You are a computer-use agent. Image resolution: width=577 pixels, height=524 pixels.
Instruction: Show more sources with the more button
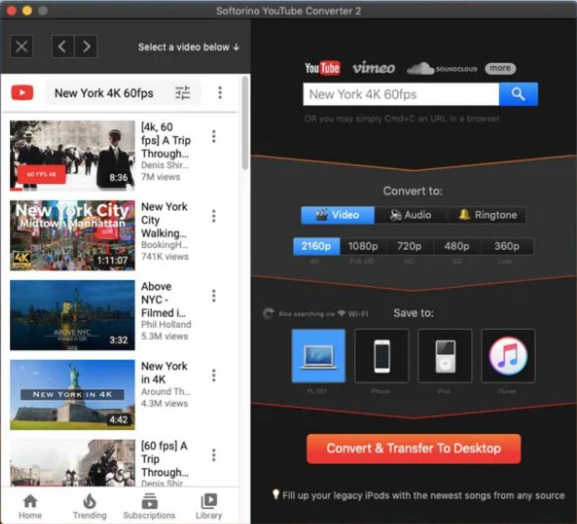(x=500, y=68)
